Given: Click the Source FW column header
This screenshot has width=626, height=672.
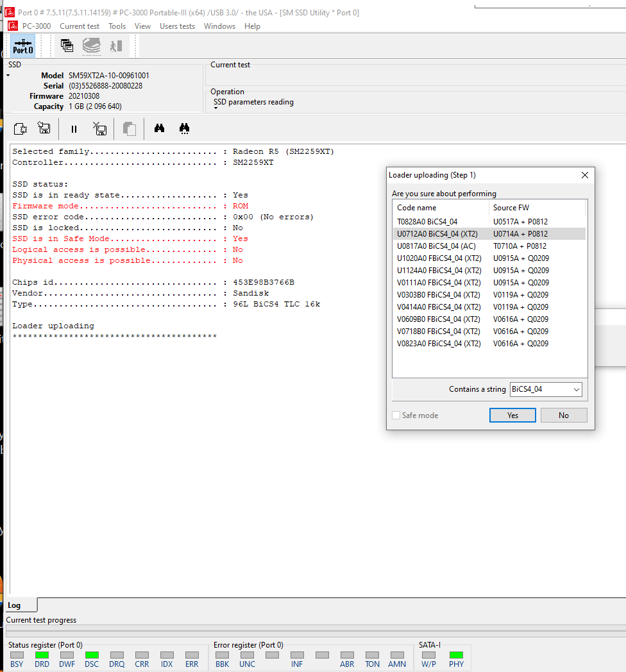Looking at the screenshot, I should point(537,207).
